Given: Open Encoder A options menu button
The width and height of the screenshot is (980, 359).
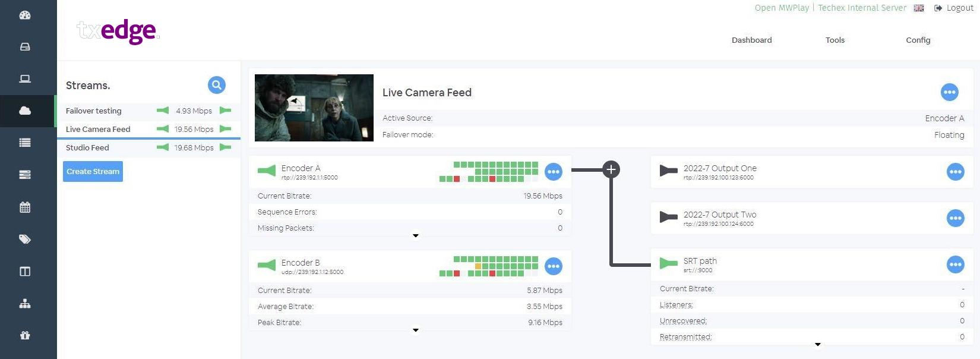Looking at the screenshot, I should click(x=554, y=172).
